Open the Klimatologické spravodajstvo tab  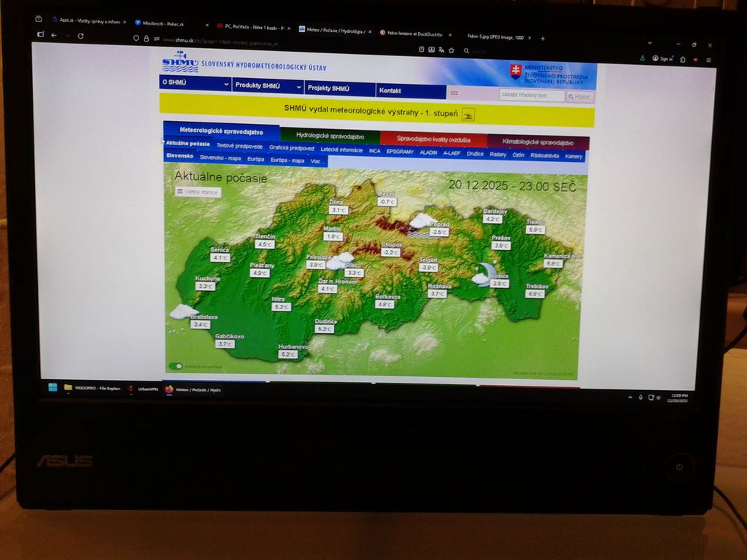[x=538, y=142]
